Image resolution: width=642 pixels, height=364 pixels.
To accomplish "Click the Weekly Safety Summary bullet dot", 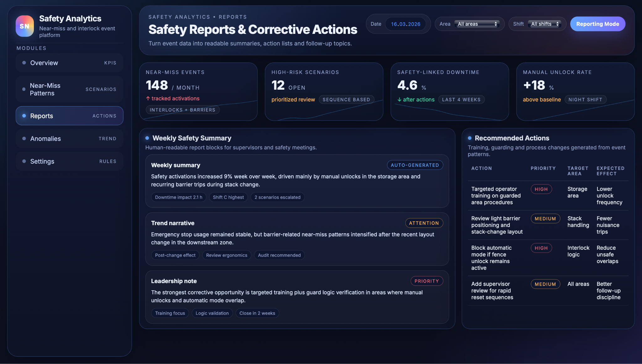I will click(x=147, y=138).
